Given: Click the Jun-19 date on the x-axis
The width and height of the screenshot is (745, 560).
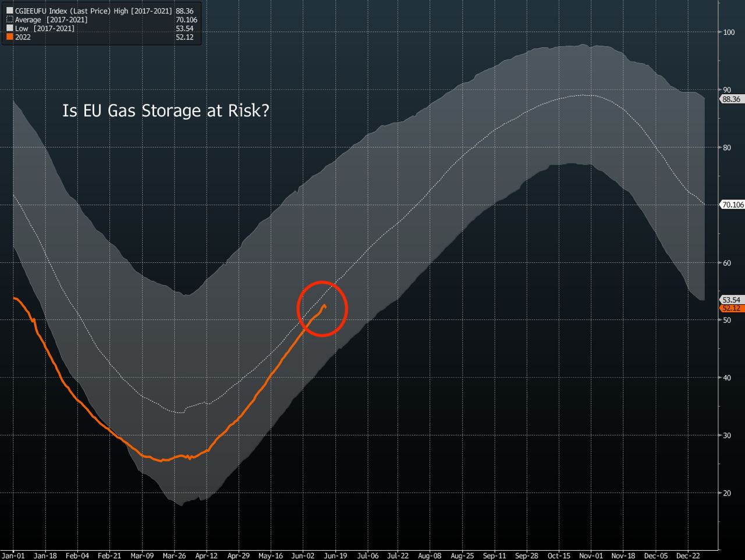Looking at the screenshot, I should pyautogui.click(x=336, y=555).
